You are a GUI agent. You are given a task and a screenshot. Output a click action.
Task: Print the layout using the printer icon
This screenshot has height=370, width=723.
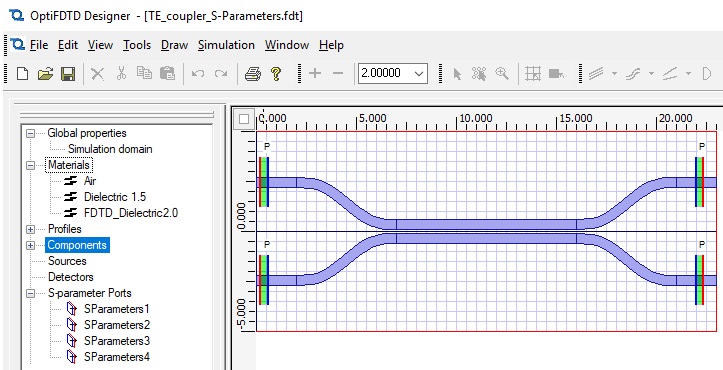click(253, 73)
